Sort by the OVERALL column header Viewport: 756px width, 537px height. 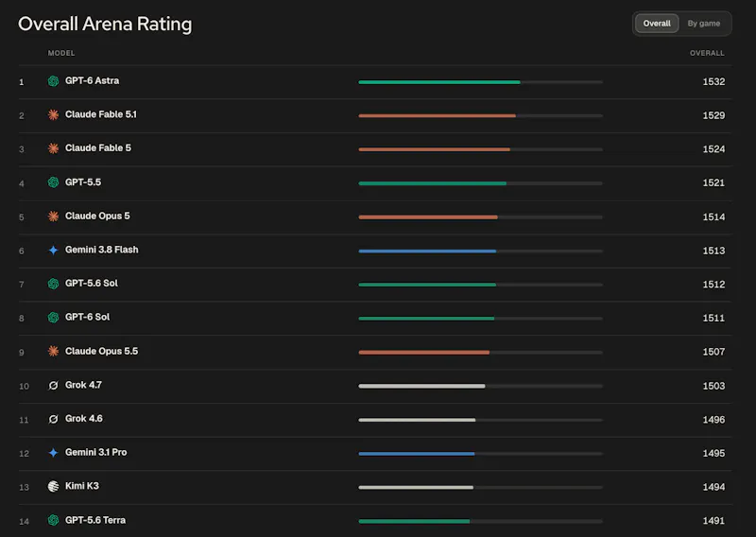click(x=707, y=53)
